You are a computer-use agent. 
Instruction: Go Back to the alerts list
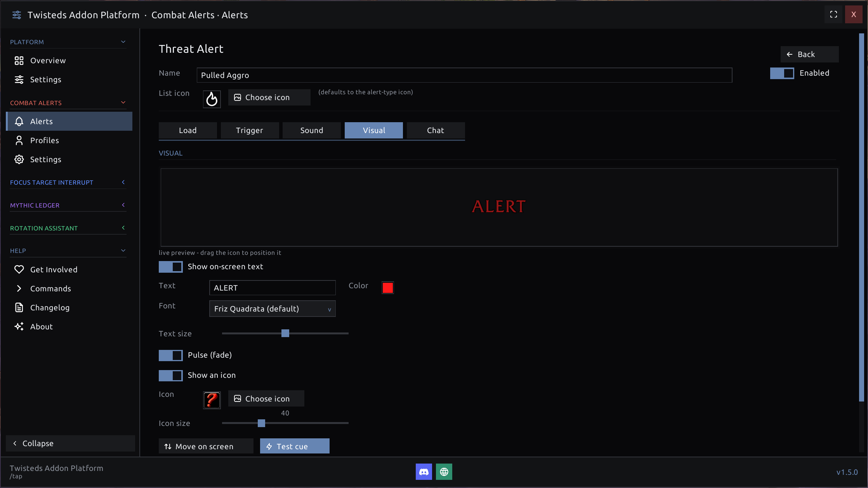[x=809, y=54]
